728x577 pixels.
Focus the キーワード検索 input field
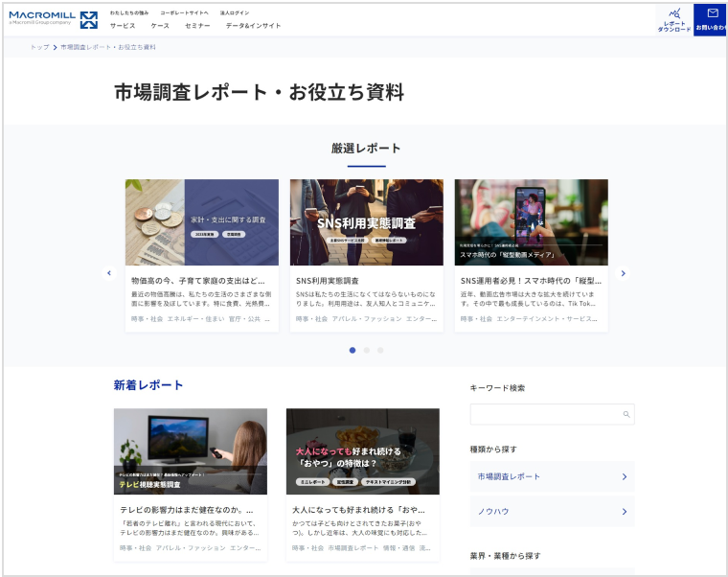click(x=546, y=414)
